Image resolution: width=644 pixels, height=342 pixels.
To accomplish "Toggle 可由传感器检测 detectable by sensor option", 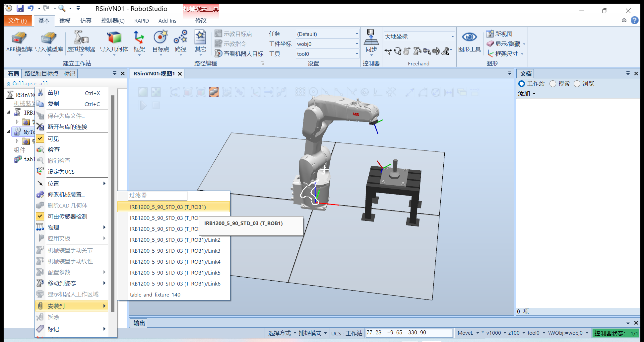I will click(x=40, y=216).
